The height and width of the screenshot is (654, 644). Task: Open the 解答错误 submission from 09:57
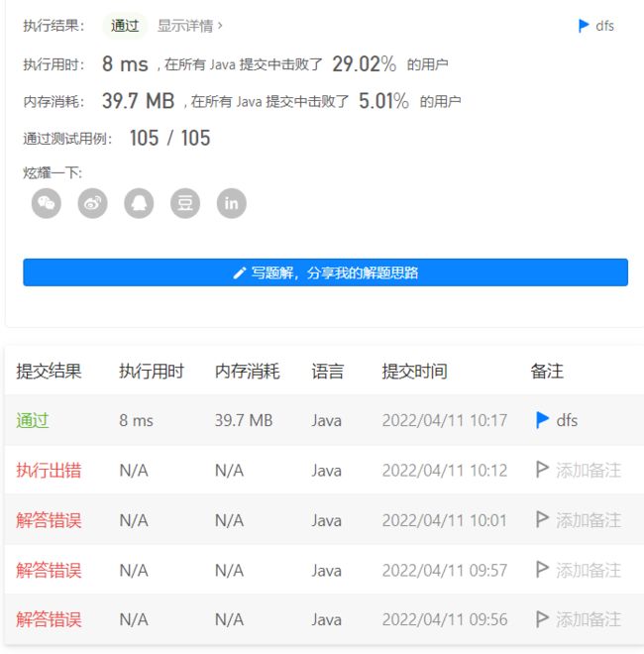(x=49, y=570)
